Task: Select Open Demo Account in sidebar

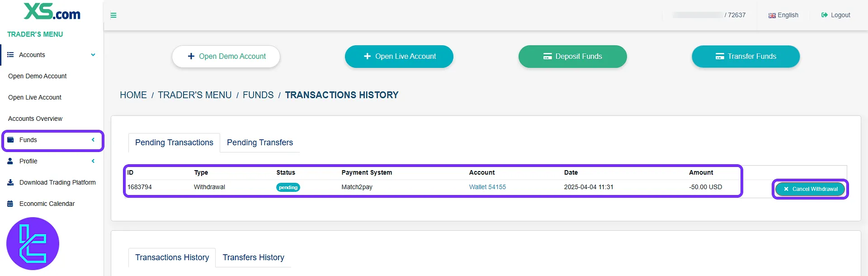Action: (38, 76)
